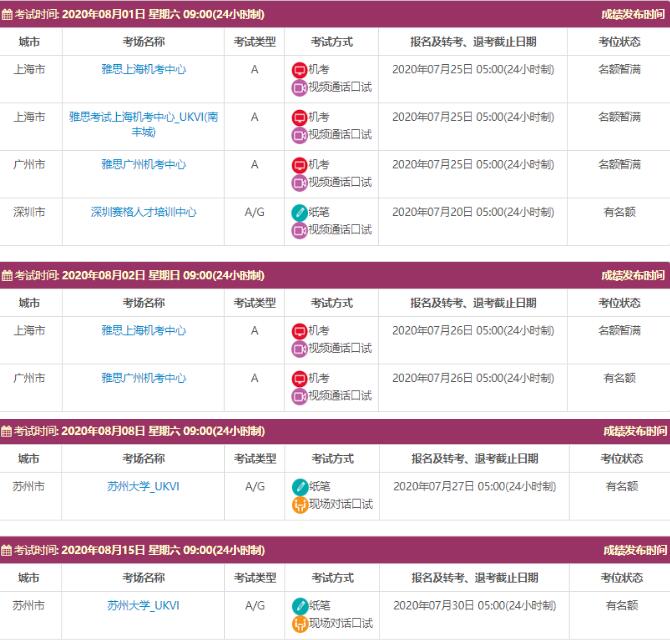The height and width of the screenshot is (640, 670).
Task: Click calendar icon in the August 15 exam header
Action: tap(7, 550)
